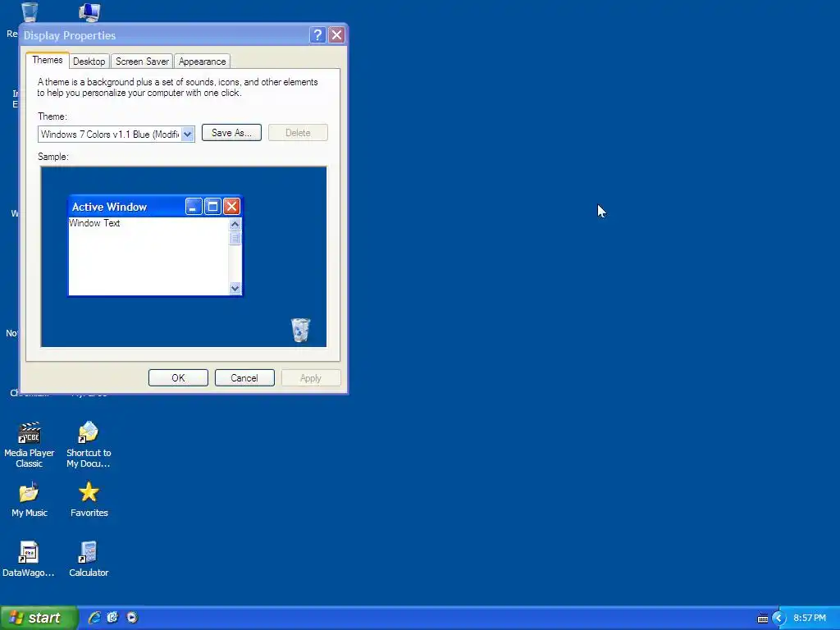This screenshot has width=840, height=630.
Task: Click the Apply button
Action: tap(311, 377)
